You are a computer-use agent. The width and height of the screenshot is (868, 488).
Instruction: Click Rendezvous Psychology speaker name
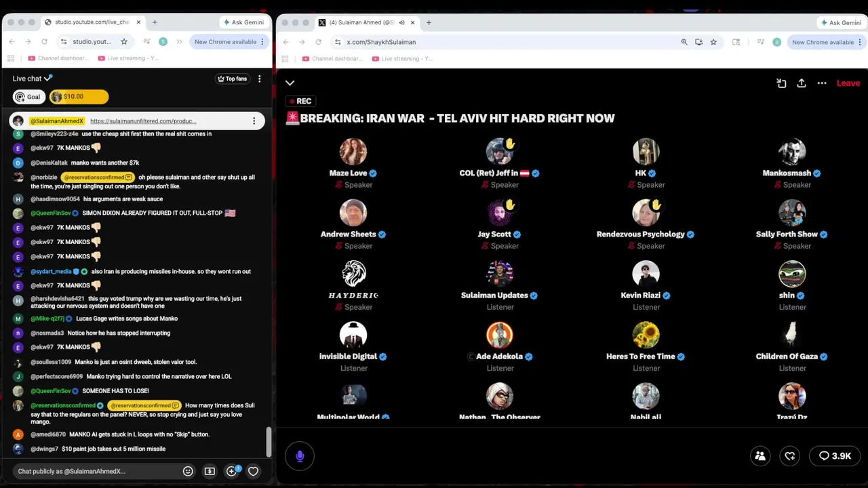coord(641,234)
